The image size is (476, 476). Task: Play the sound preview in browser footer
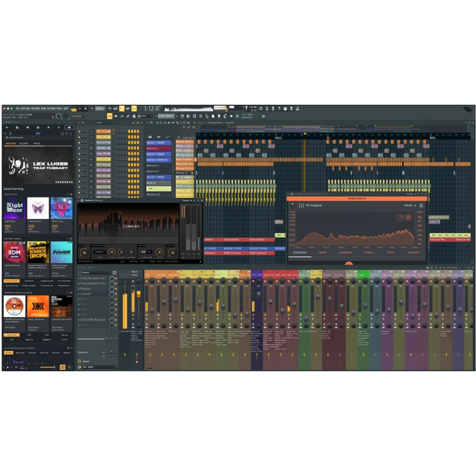[x=8, y=368]
